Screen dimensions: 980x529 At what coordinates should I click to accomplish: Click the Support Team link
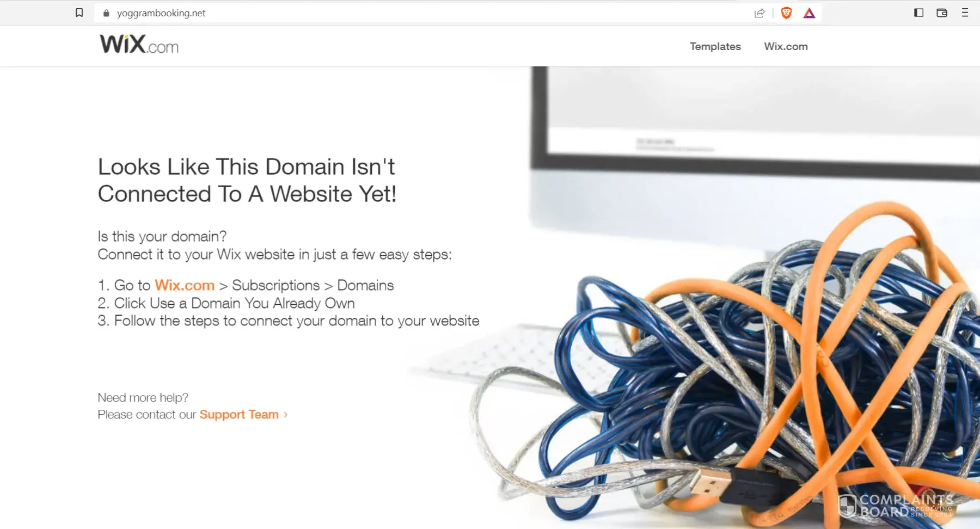(239, 415)
